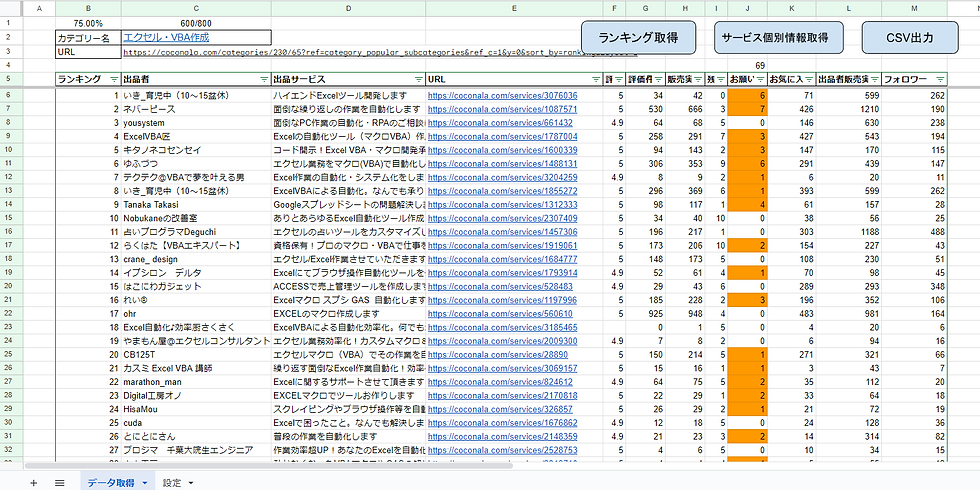This screenshot has width=980, height=490.
Task: Select the データ取得 sheet tab
Action: [x=111, y=482]
